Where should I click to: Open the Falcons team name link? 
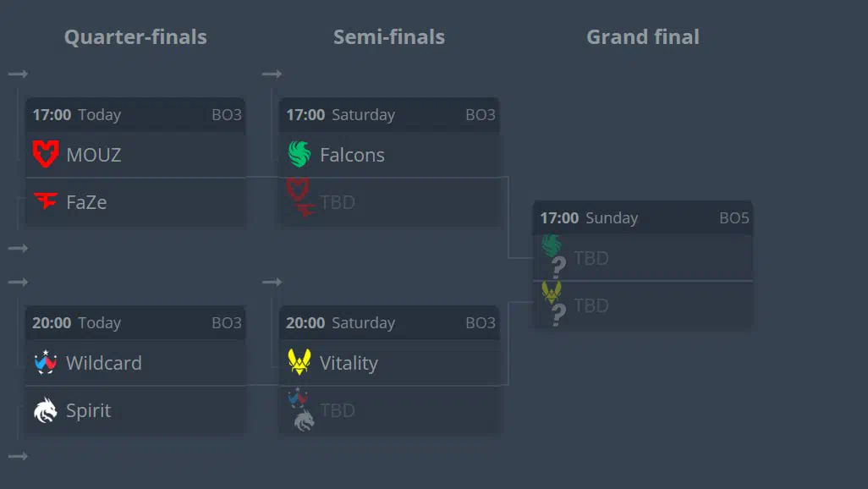[352, 155]
